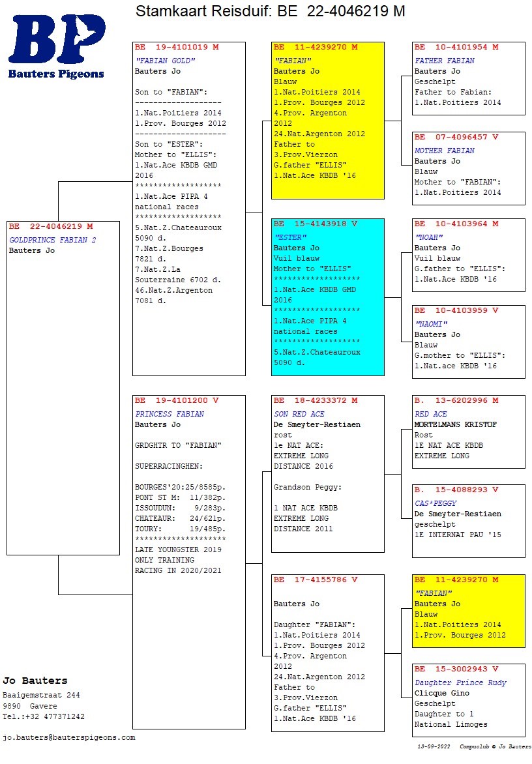
Task: Select the FATHER FABIAN entry
Action: click(x=445, y=61)
